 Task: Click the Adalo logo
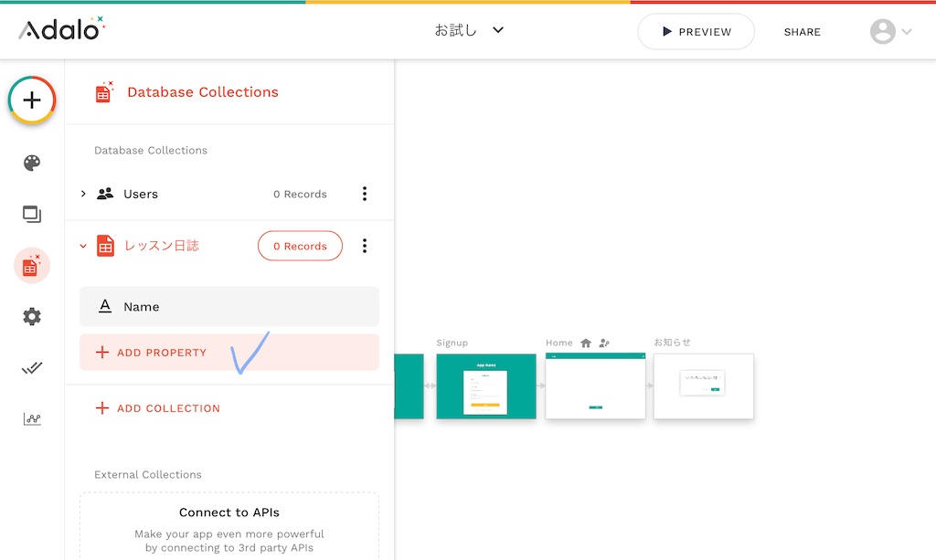(61, 29)
